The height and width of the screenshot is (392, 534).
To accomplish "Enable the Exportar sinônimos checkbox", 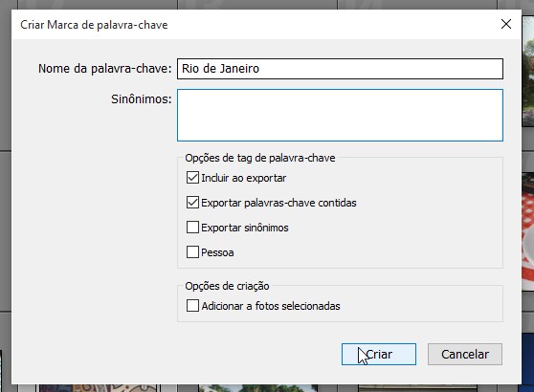I will [x=192, y=228].
